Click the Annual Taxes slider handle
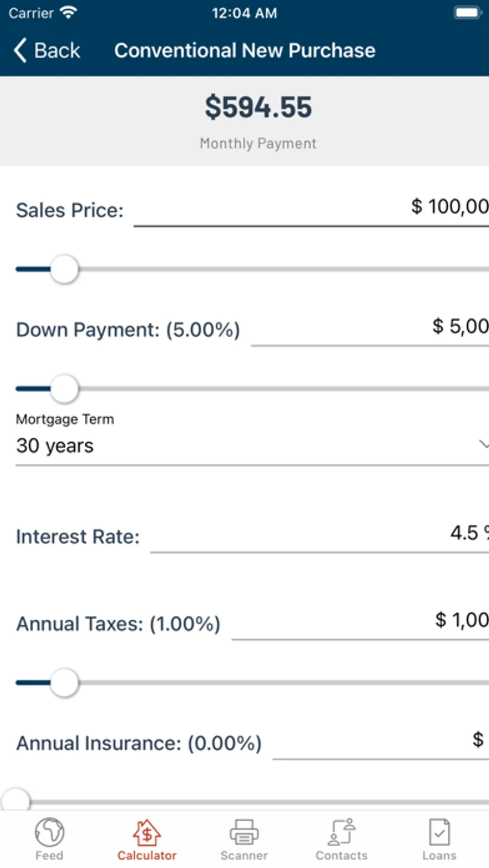This screenshot has width=489, height=868. (x=65, y=683)
